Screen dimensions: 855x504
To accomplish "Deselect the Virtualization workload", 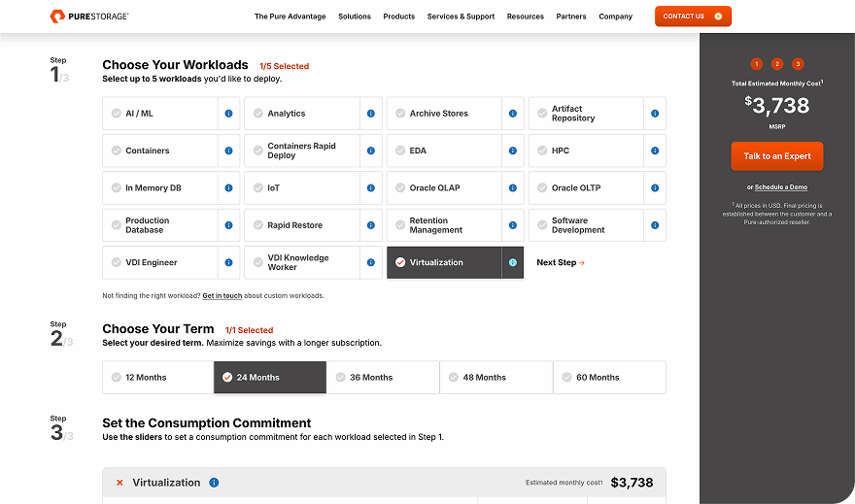I will tap(400, 262).
